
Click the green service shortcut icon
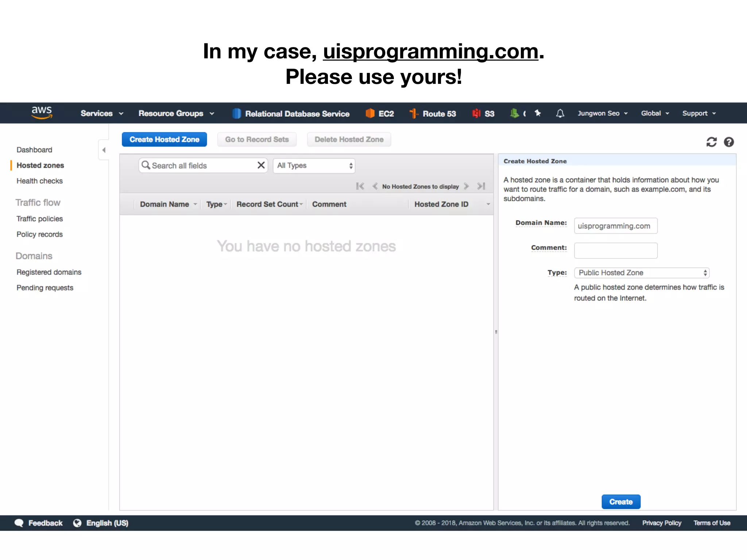[x=514, y=113]
